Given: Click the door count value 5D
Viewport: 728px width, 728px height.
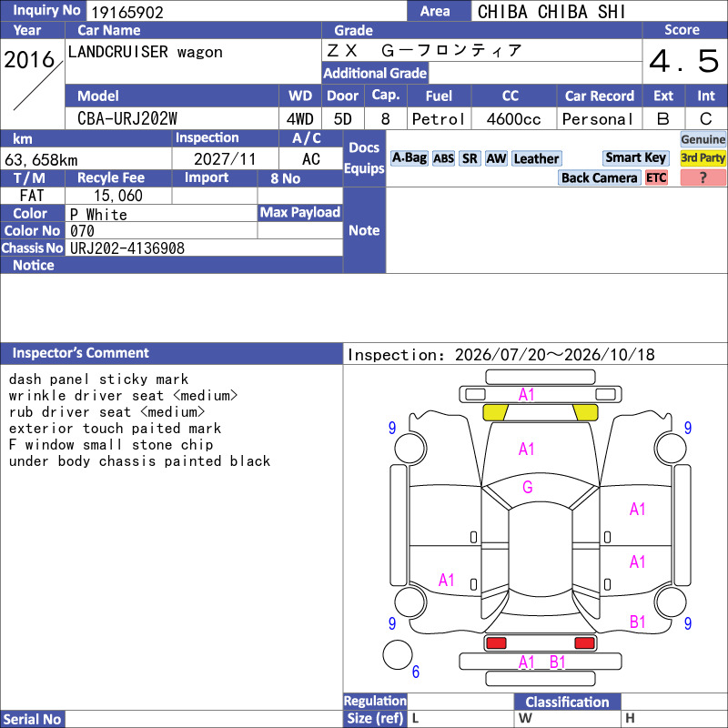Looking at the screenshot, I should coord(343,119).
